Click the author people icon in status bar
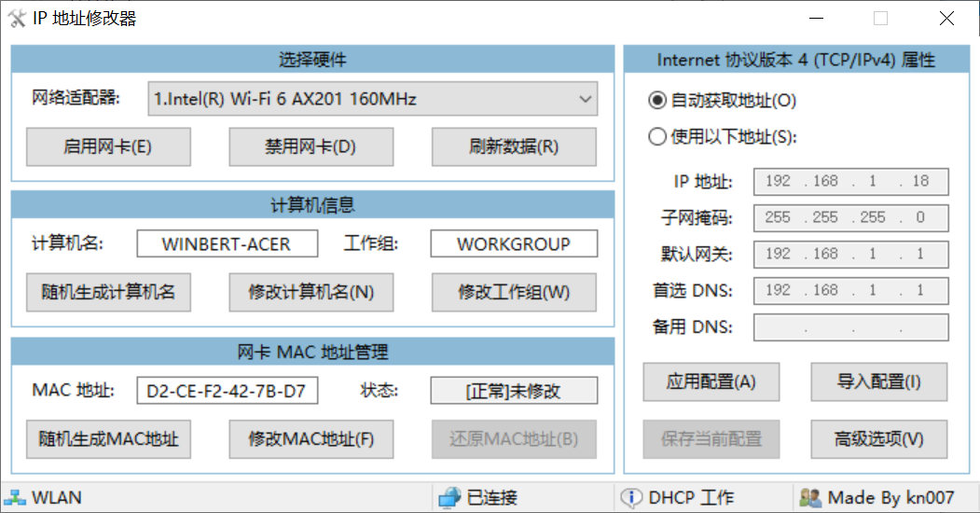The height and width of the screenshot is (513, 980). click(810, 498)
